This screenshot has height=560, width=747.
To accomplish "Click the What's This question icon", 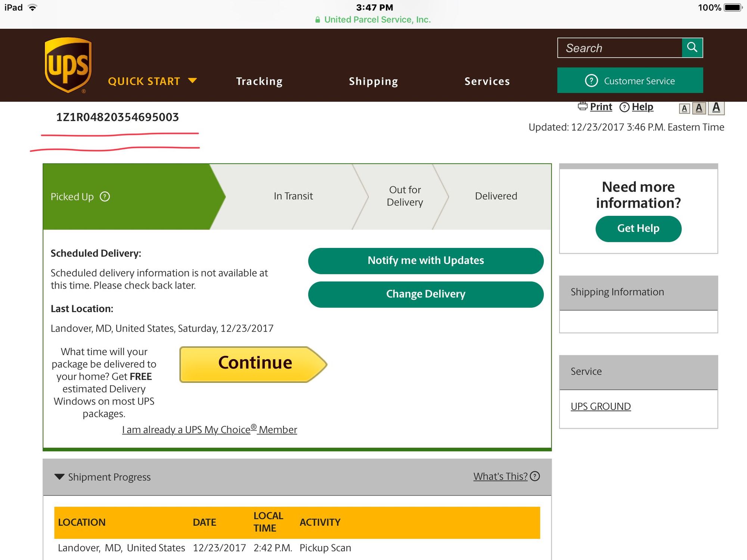I will (535, 476).
